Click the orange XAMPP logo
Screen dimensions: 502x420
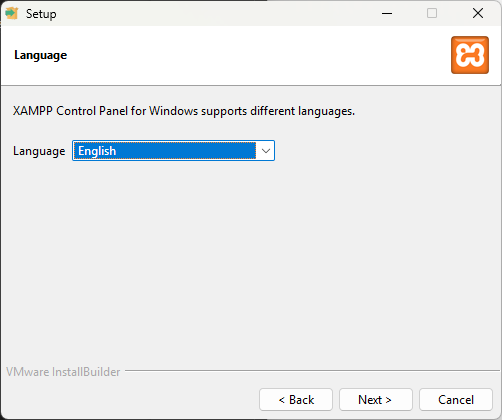[x=470, y=55]
